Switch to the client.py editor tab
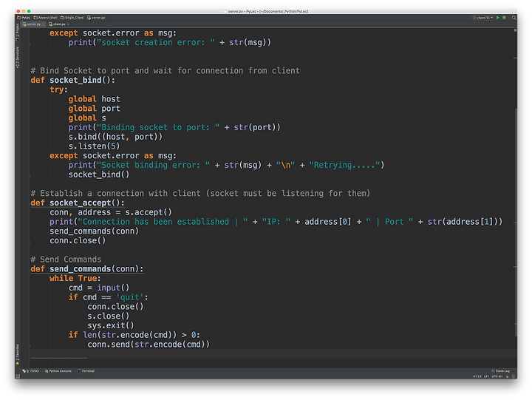This screenshot has height=400, width=532. point(58,24)
